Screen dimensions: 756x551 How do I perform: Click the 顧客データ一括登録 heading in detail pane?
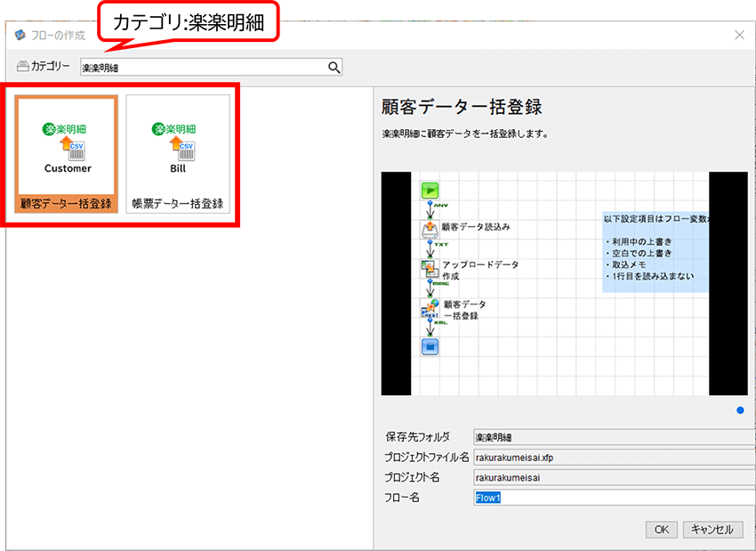click(x=462, y=107)
